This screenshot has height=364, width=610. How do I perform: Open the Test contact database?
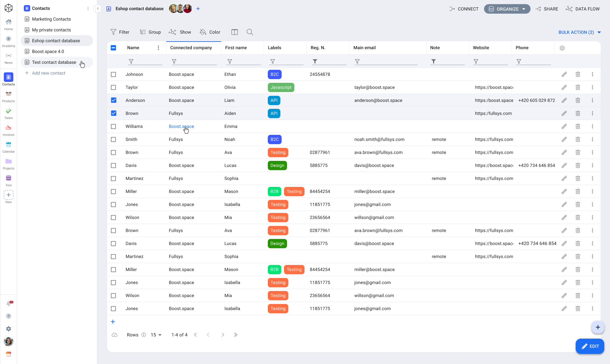pos(54,62)
